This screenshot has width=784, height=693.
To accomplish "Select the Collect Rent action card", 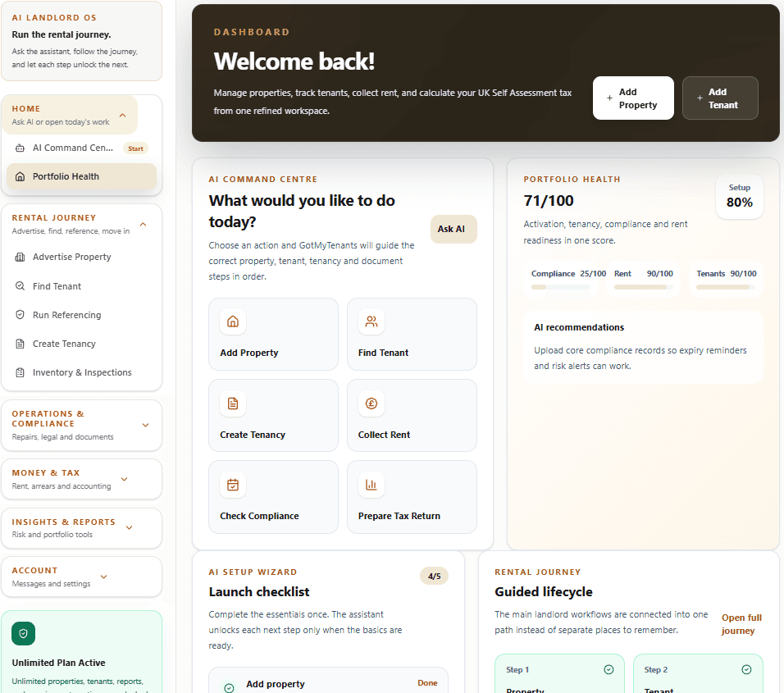I will 412,416.
